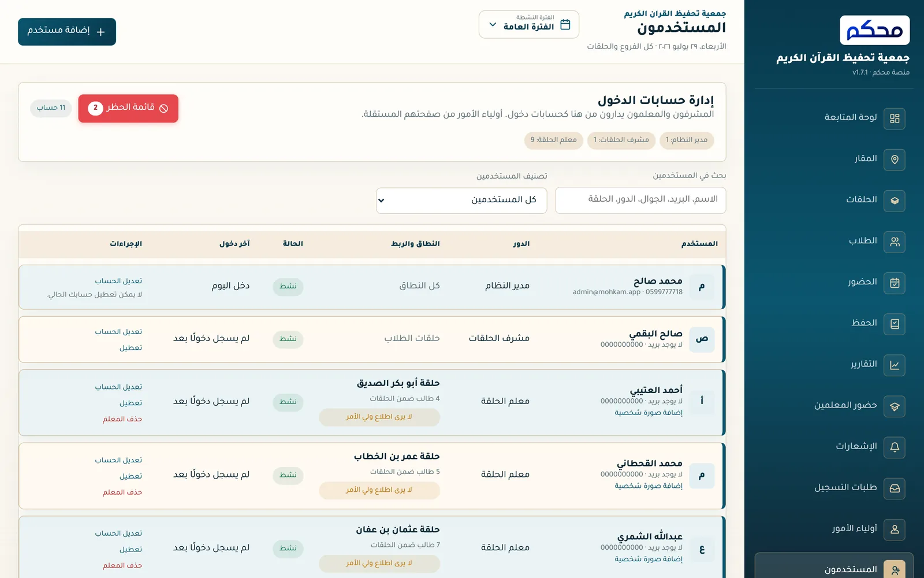
Task: Click حلقة أبو بكر الصديق text
Action: [398, 383]
